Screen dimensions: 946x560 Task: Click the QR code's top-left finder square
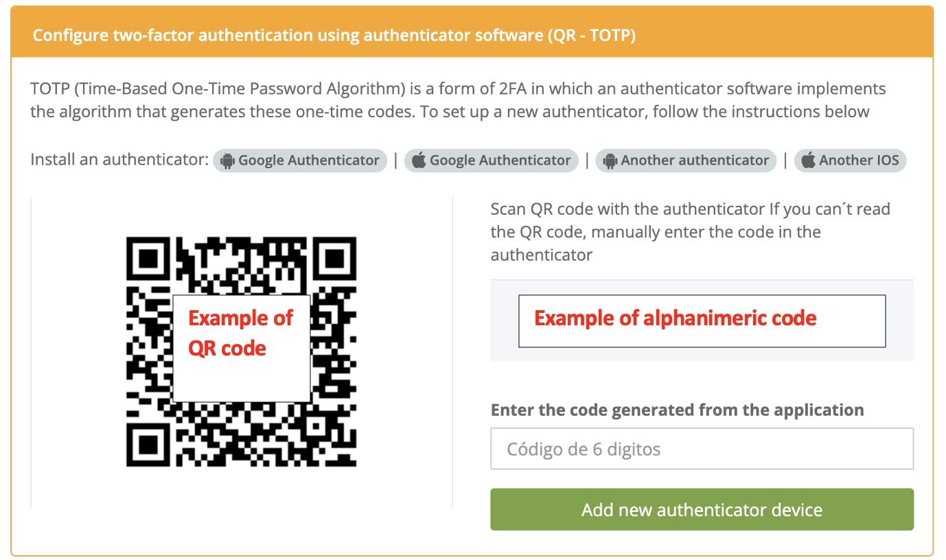point(148,259)
